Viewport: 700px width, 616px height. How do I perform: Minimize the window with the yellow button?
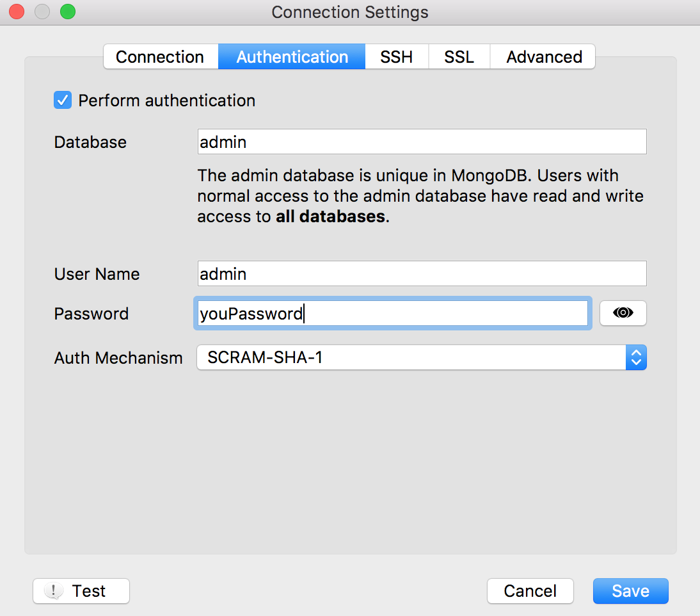point(42,12)
